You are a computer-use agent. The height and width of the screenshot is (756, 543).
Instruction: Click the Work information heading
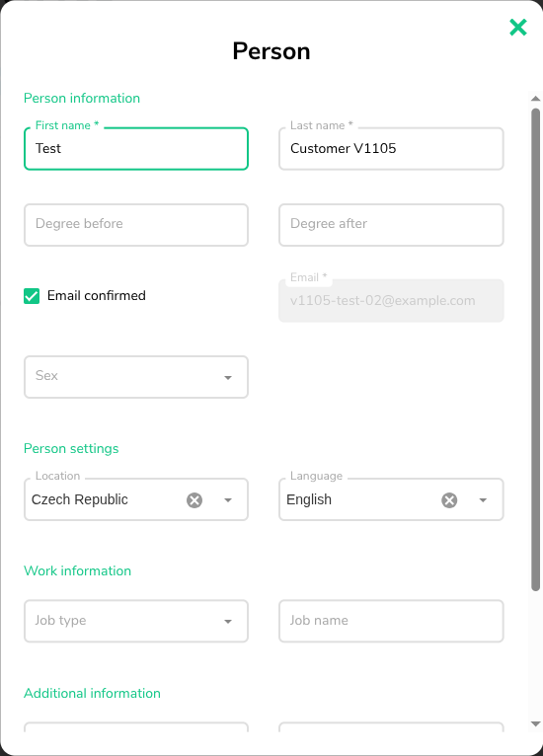click(x=77, y=570)
